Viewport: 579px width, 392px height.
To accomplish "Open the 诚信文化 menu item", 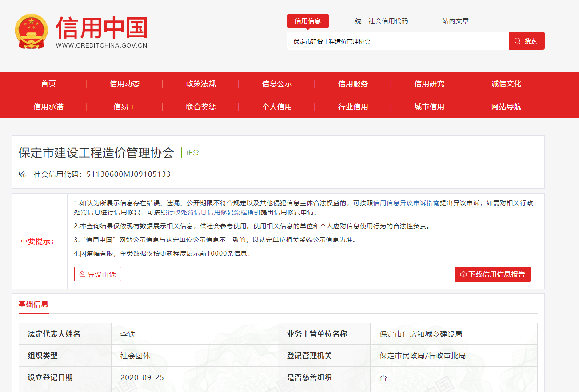I will point(506,83).
